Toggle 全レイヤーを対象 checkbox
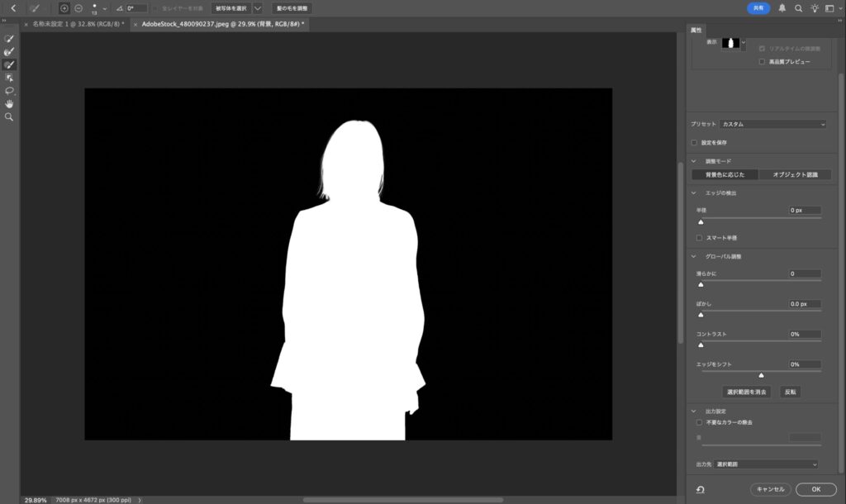846x504 pixels. pyautogui.click(x=156, y=8)
